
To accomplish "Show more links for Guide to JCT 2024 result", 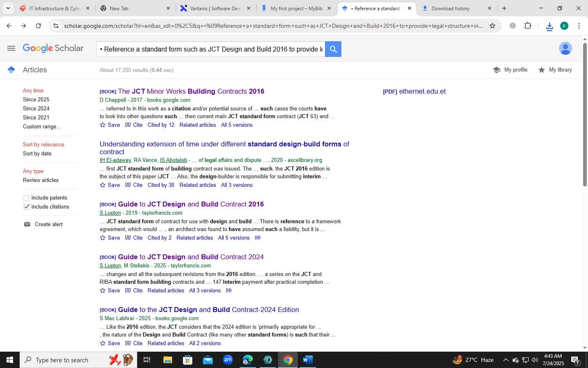I will [x=229, y=290].
